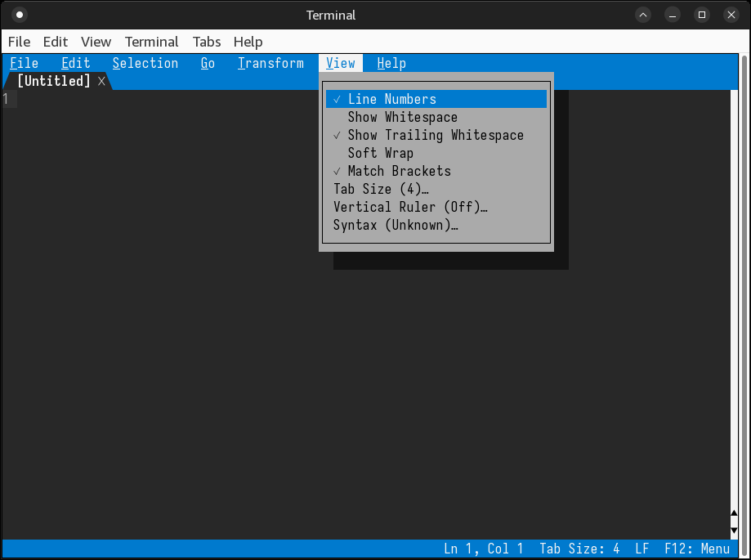
Task: Click Tab Size: 4 in status bar
Action: [x=579, y=549]
